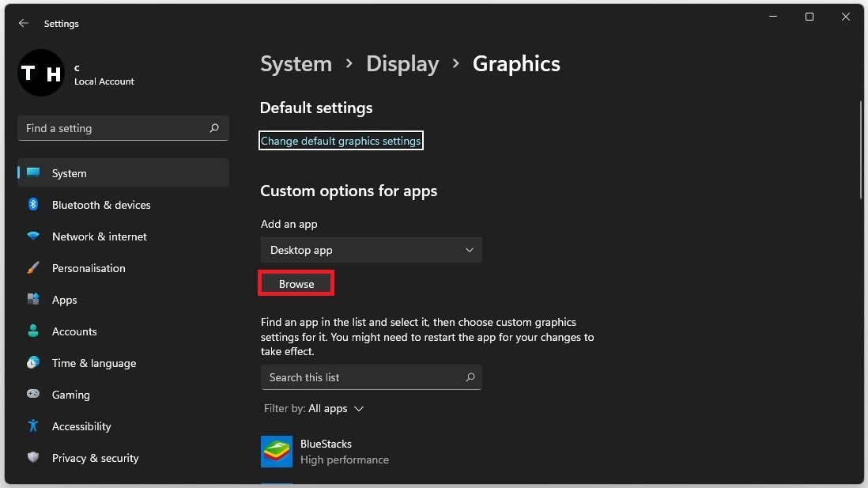
Task: Click the Time & language globe icon
Action: tap(33, 363)
